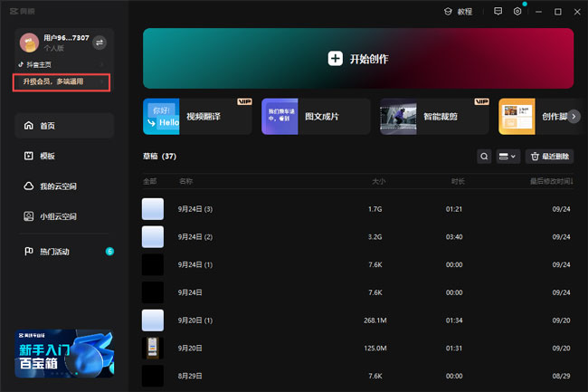Viewport: 588px width, 392px height.
Task: Expand the drafts view layout dropdown
Action: [508, 157]
